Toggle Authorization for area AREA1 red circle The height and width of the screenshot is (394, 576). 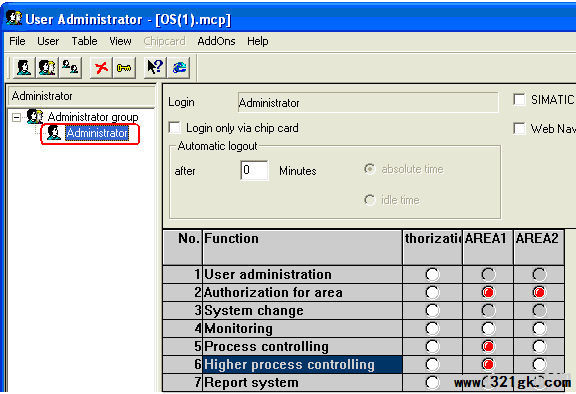tap(488, 292)
